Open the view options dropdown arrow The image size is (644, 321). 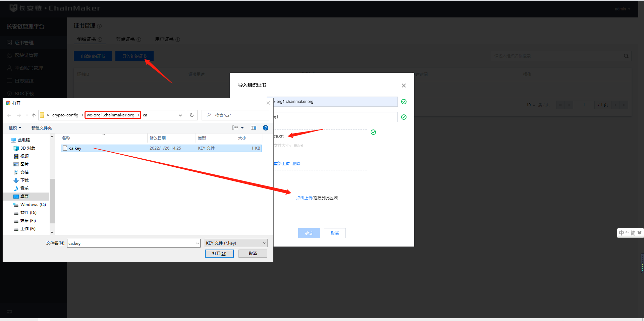pyautogui.click(x=242, y=128)
